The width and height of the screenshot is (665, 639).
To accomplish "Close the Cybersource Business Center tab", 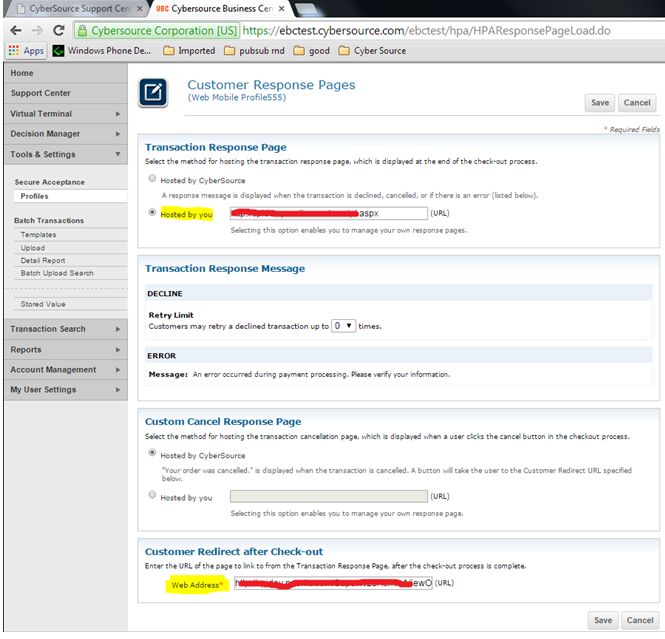I will [x=282, y=8].
